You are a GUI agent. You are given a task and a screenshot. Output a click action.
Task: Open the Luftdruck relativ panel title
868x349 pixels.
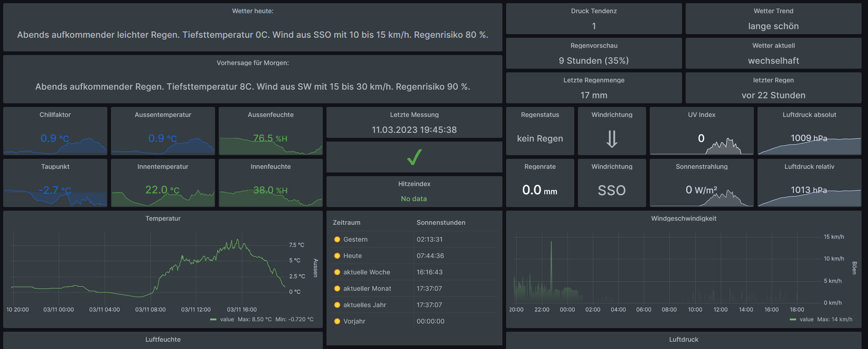(x=809, y=167)
